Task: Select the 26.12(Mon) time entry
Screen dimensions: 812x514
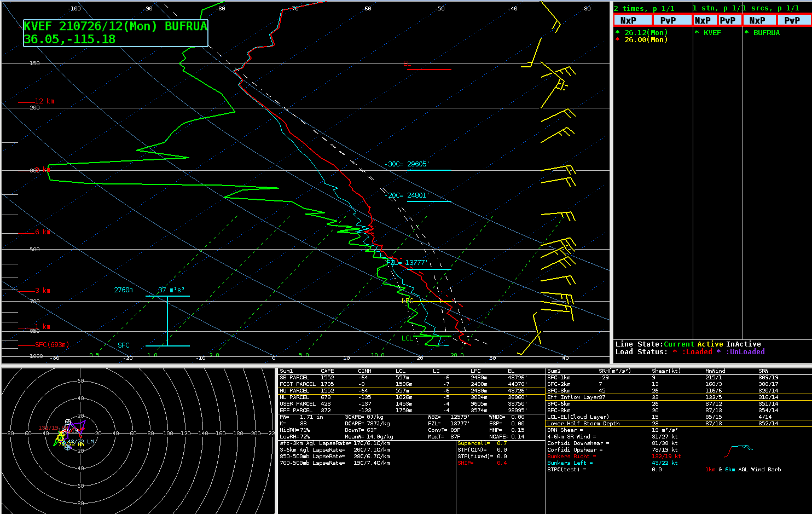Action: coord(646,33)
